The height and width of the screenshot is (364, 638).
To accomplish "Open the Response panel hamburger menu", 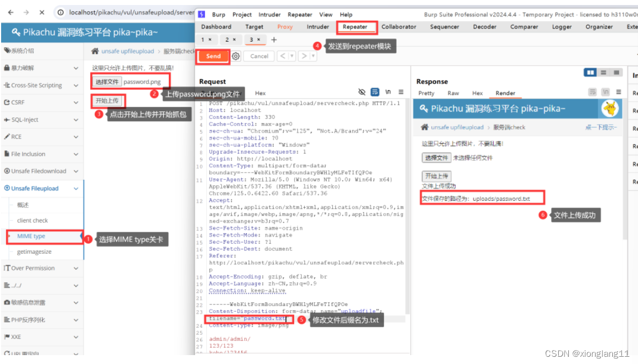I will coord(618,92).
